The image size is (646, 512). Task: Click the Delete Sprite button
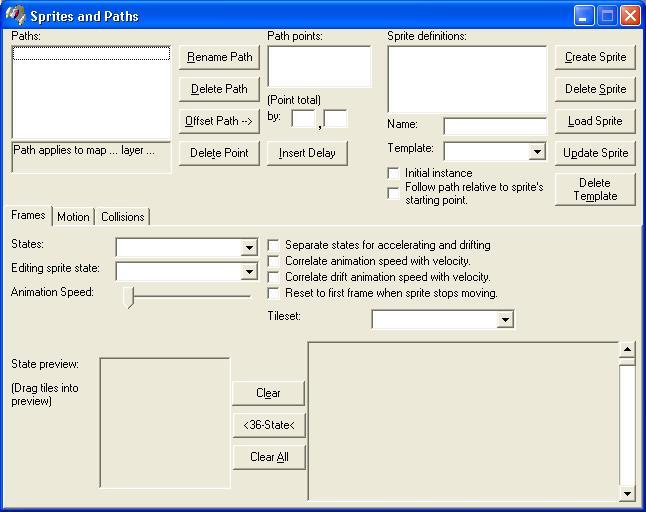(595, 89)
